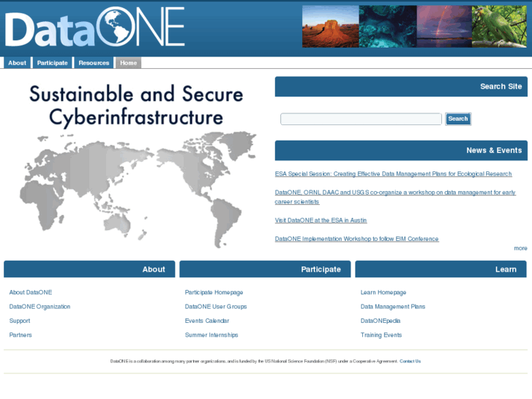Open the Summer Internships link
532x399 pixels.
click(211, 335)
